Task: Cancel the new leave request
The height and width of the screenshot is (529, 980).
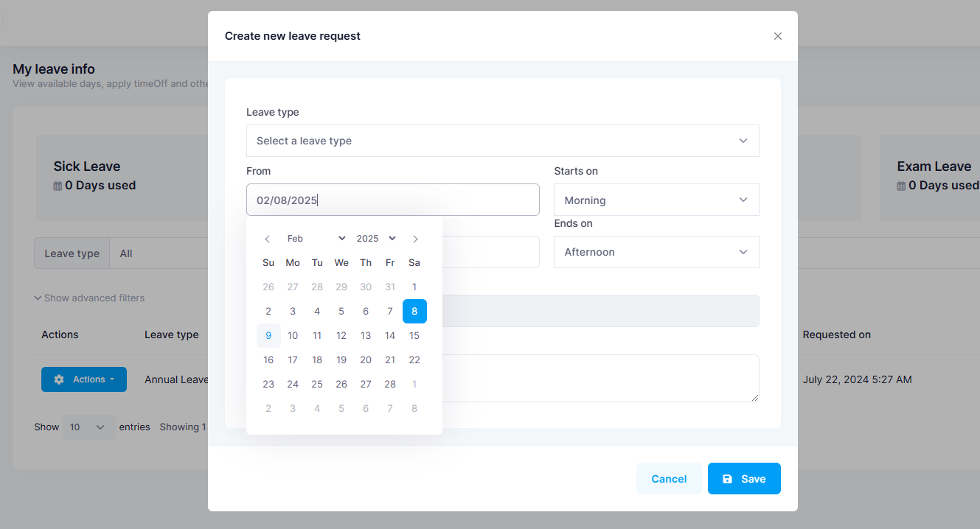Action: click(x=669, y=479)
